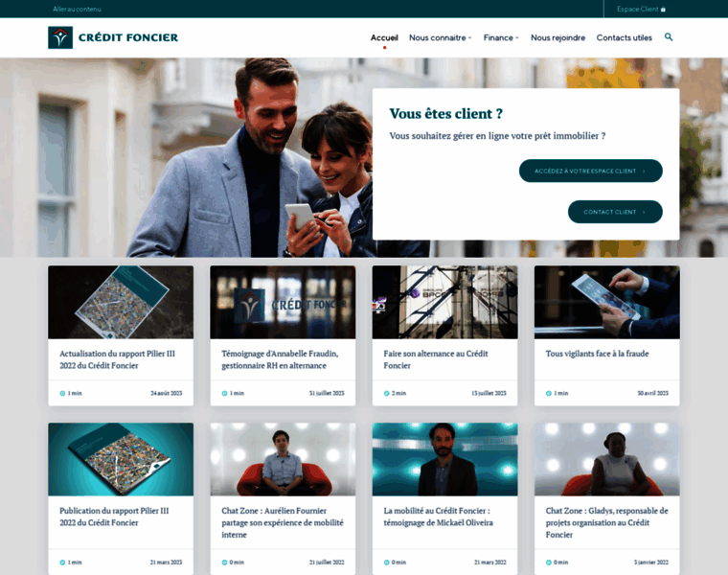Click arrow in Accédez à votre espace client button
Screen dimensions: 728x575
(644, 172)
